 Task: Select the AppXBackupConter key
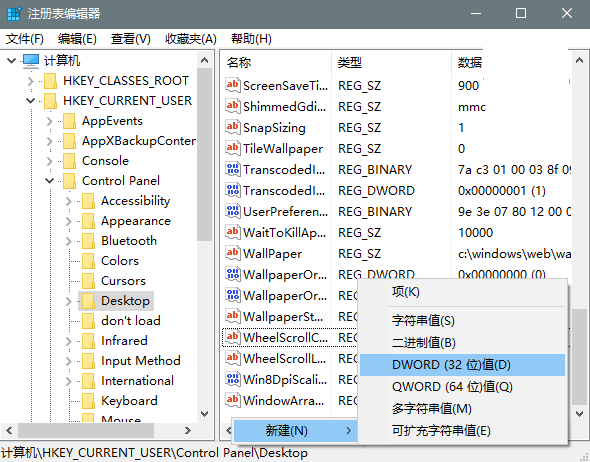pos(139,141)
